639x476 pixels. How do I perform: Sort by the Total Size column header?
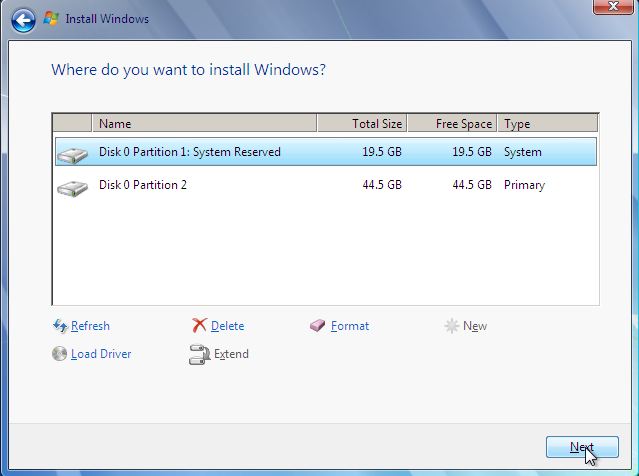[361, 124]
